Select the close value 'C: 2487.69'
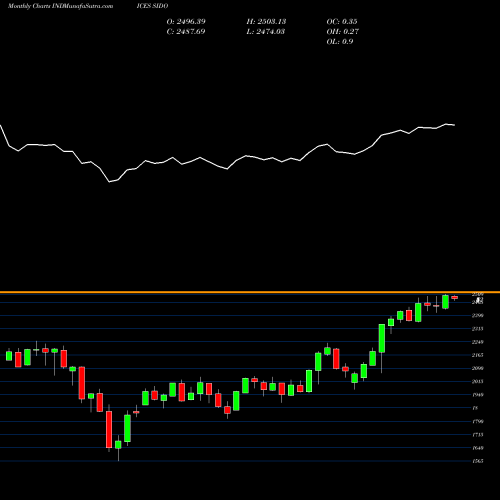Image resolution: width=500 pixels, height=500 pixels. pos(186,31)
